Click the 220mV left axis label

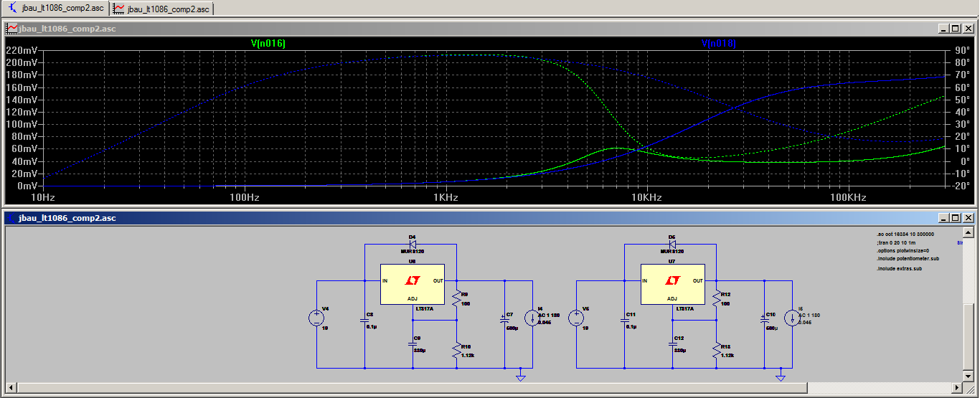coord(22,50)
